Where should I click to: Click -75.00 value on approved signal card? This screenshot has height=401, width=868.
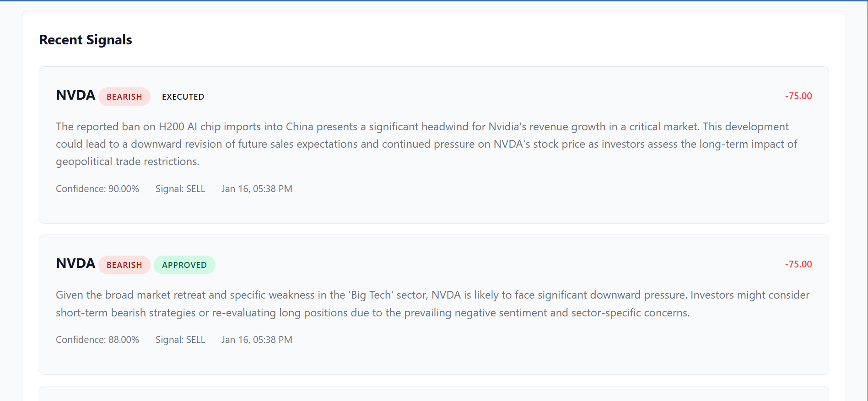click(x=798, y=264)
